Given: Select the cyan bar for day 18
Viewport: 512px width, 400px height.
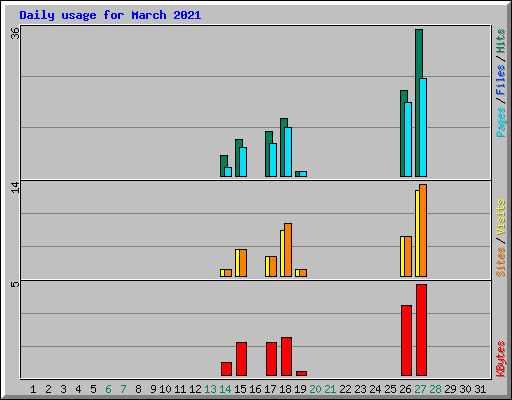Looking at the screenshot, I should tap(288, 152).
